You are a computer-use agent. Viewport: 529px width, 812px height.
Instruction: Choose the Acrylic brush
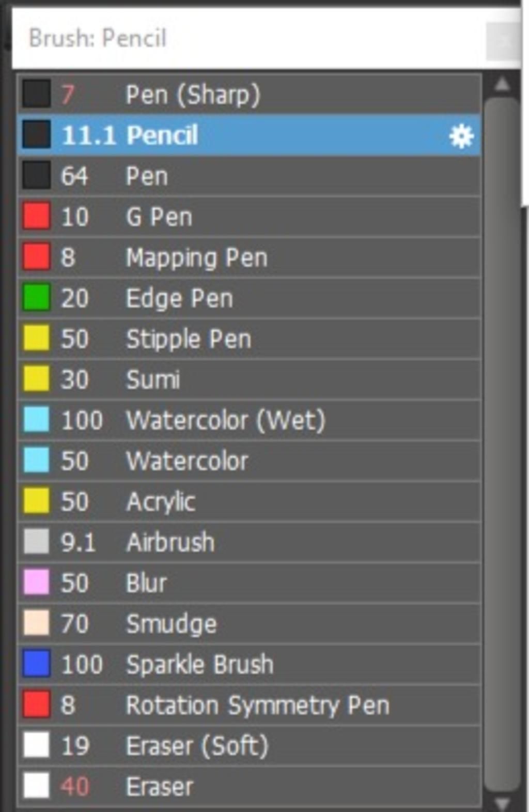pos(161,501)
